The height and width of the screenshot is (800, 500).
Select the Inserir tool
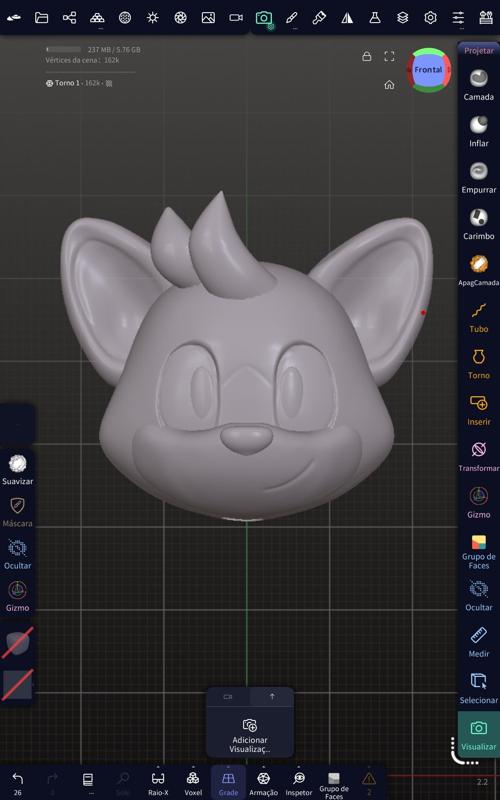479,410
